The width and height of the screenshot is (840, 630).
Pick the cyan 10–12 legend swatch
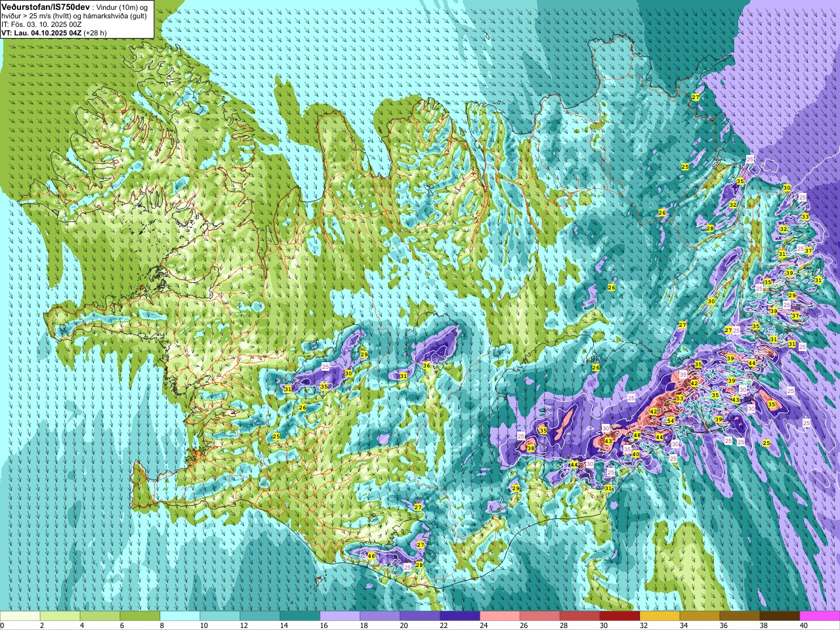(x=220, y=616)
